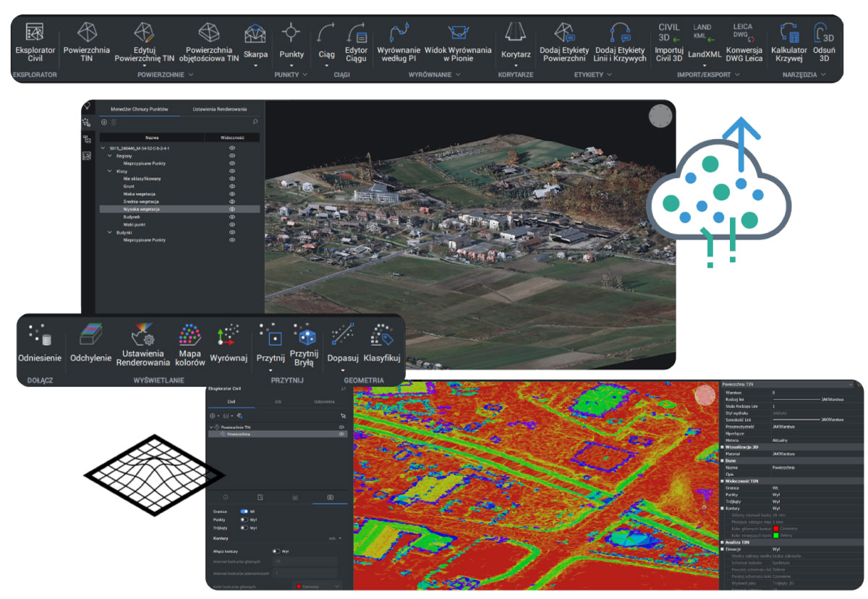This screenshot has height=599, width=868.
Task: Expand the Skarpa dropdown arrow
Action: click(255, 66)
